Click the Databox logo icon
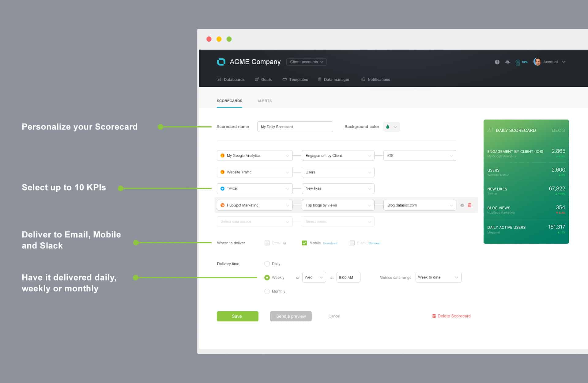Image resolution: width=588 pixels, height=383 pixels. click(221, 62)
